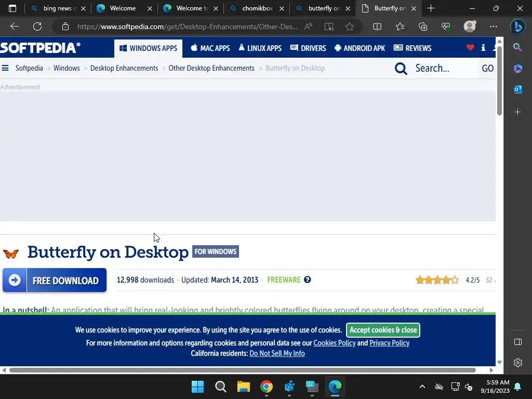Add this page to favorites star

pyautogui.click(x=350, y=26)
